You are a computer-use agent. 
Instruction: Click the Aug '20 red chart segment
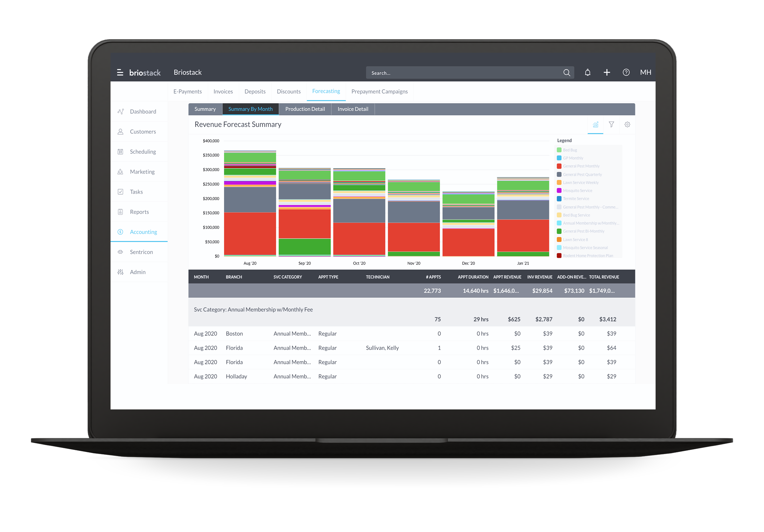coord(250,233)
